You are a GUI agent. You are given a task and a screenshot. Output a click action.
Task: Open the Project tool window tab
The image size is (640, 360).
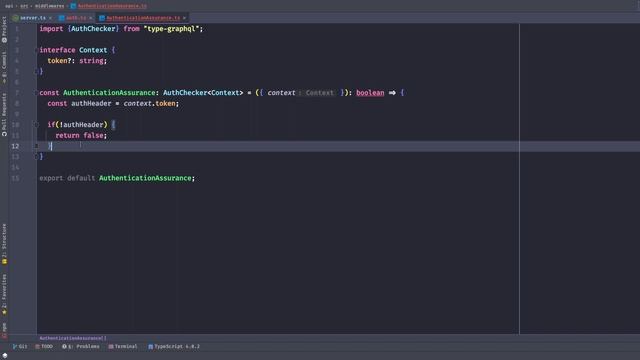[4, 29]
